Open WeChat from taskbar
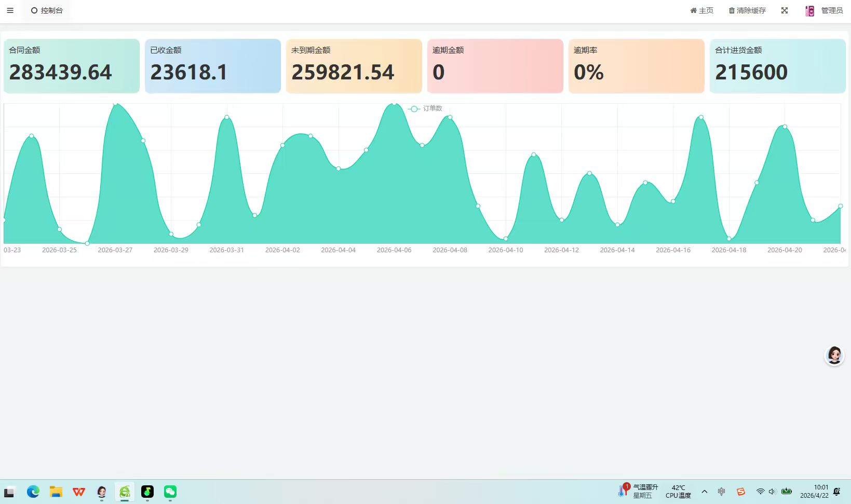This screenshot has width=851, height=504. point(170,492)
